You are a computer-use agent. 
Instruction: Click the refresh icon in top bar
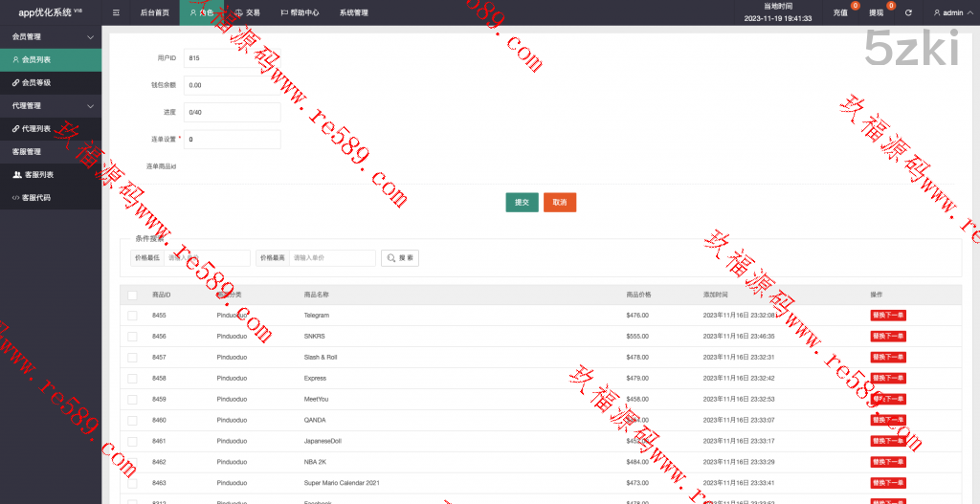coord(908,13)
